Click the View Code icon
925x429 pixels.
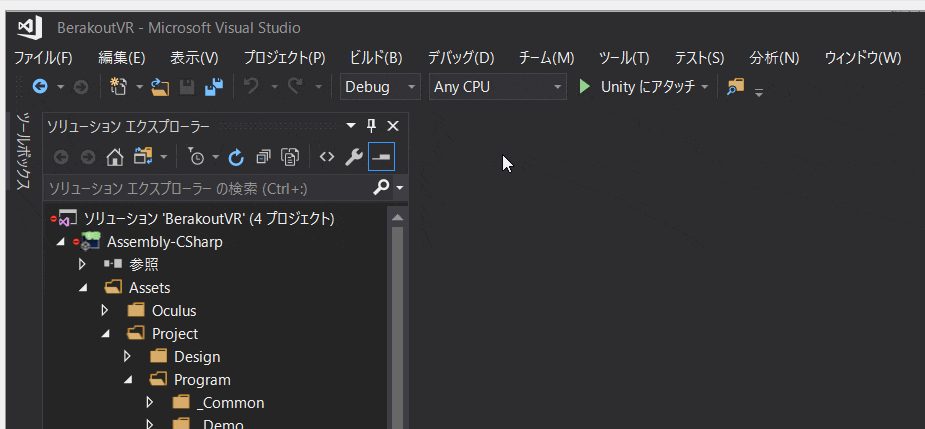tap(326, 157)
